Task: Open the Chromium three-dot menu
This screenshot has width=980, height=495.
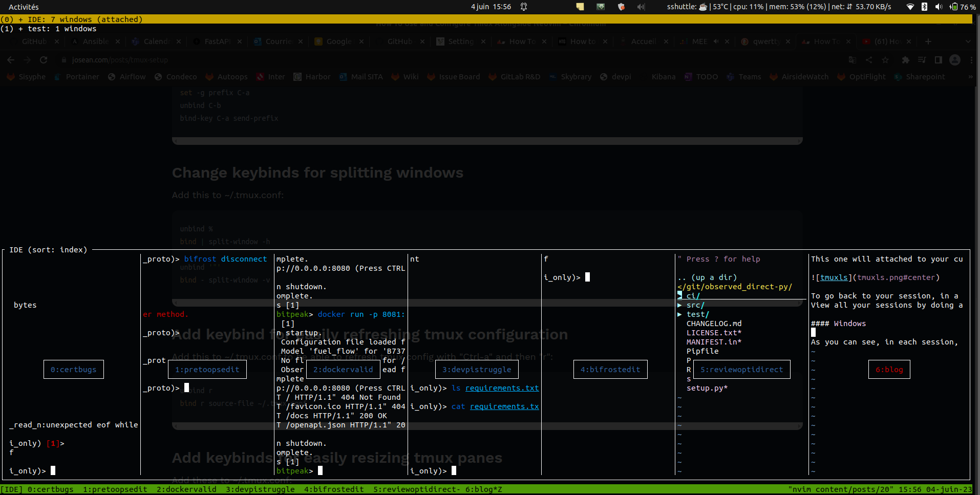Action: 971,60
